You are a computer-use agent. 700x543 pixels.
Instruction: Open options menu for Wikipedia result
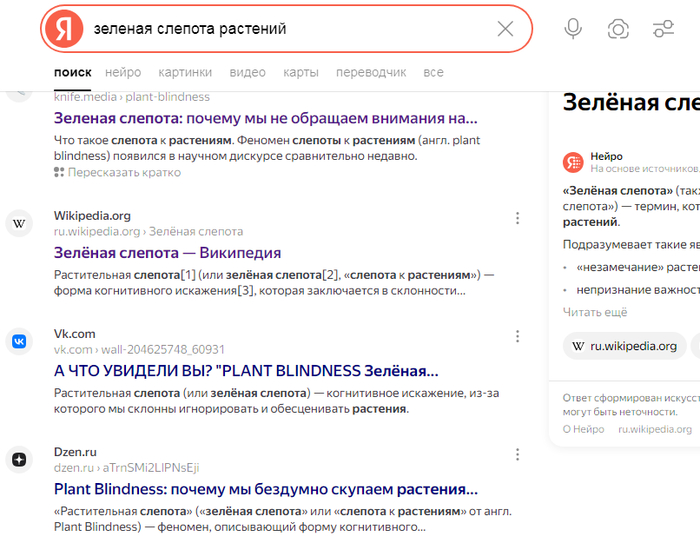click(517, 218)
